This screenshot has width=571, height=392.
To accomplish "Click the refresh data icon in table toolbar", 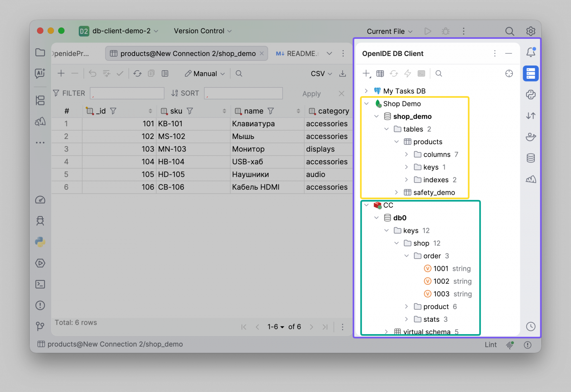I will tap(138, 74).
